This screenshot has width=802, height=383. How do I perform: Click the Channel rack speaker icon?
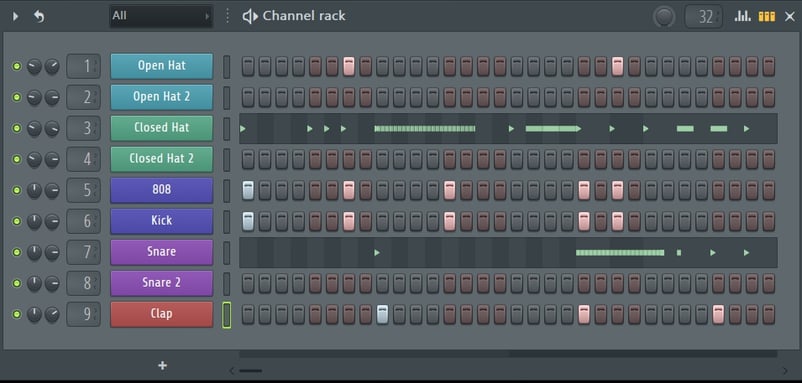coord(250,16)
